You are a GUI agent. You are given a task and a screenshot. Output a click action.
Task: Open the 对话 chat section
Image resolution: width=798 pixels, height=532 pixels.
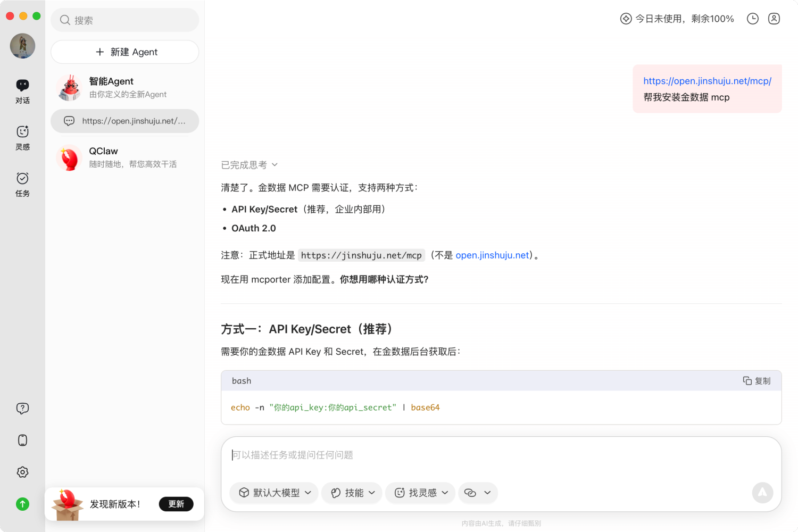tap(22, 91)
